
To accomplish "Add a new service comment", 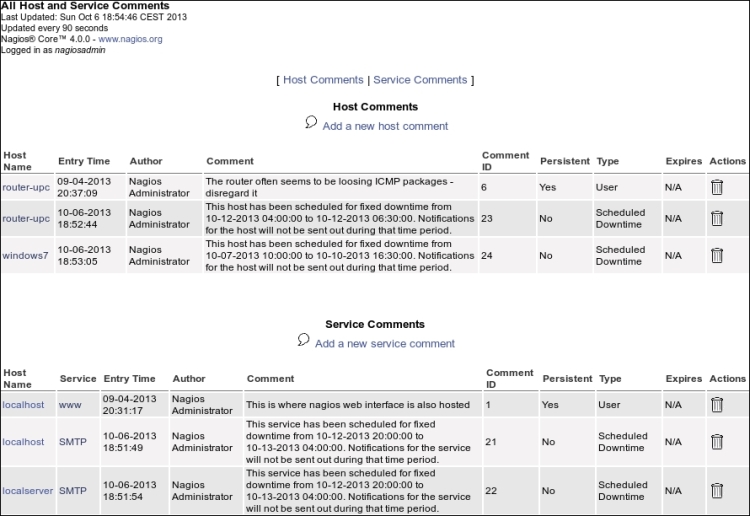I will (x=385, y=344).
